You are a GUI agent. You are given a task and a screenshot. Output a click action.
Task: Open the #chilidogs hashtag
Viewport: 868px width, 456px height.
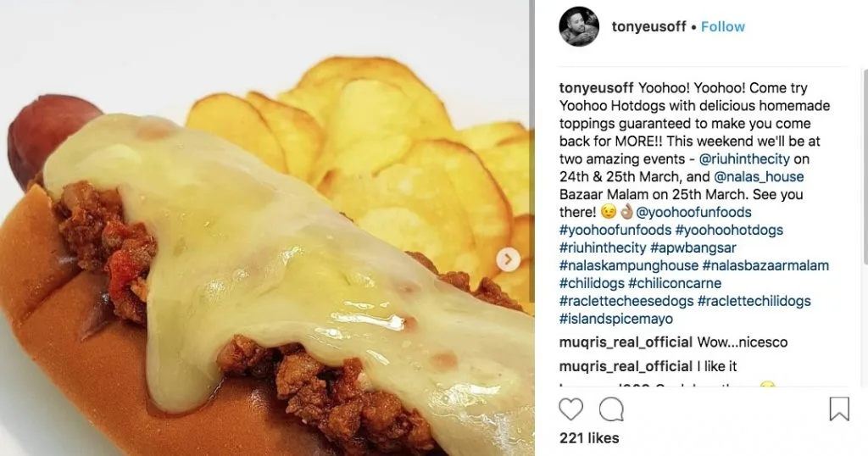coord(592,283)
